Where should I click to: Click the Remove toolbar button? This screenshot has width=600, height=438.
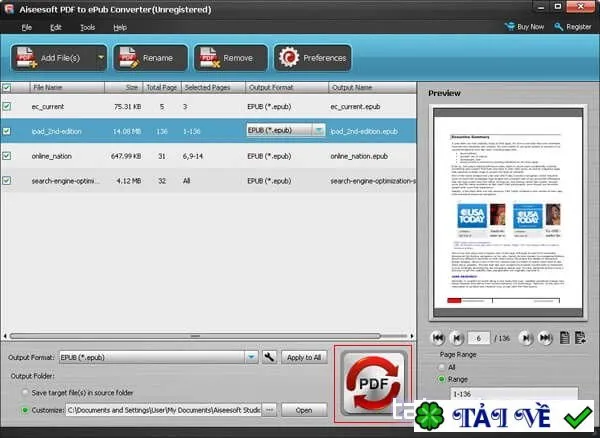tap(231, 58)
